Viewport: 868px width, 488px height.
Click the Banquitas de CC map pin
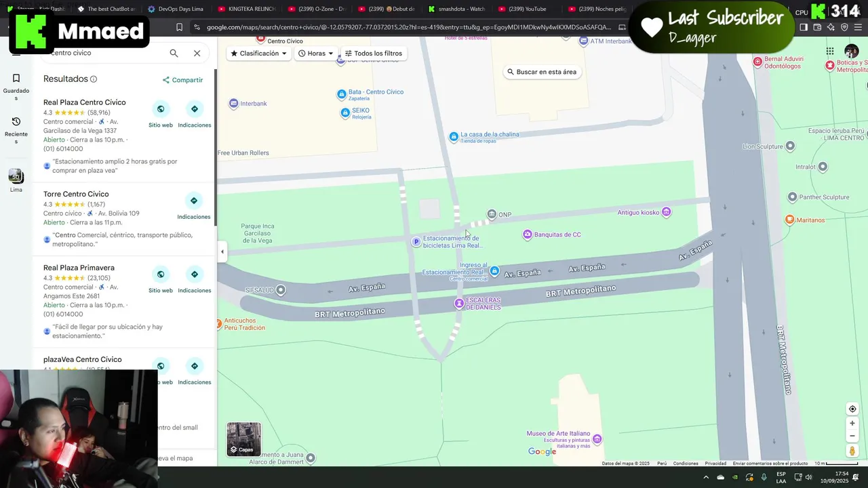coord(528,235)
